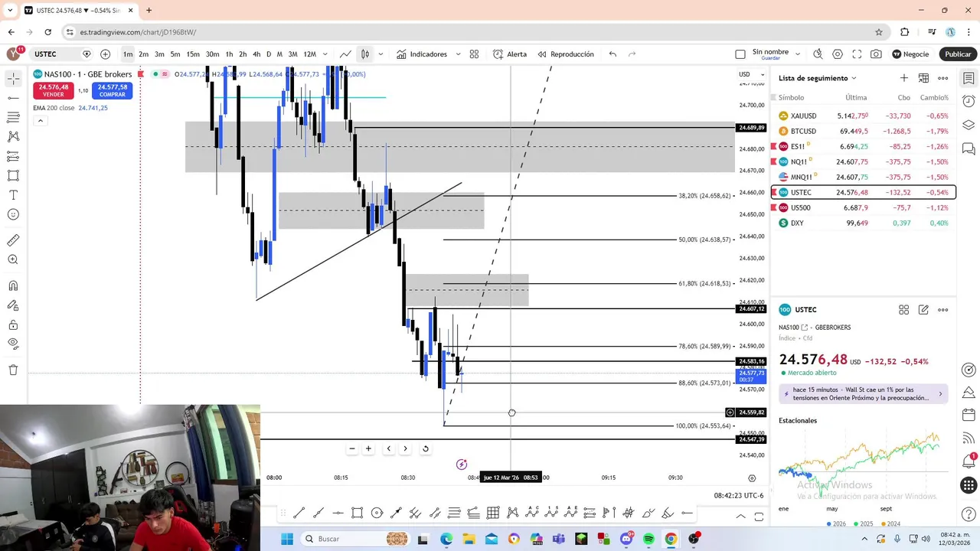The image size is (980, 551).
Task: Collapse the indicator legend arrow
Action: pyautogui.click(x=40, y=121)
